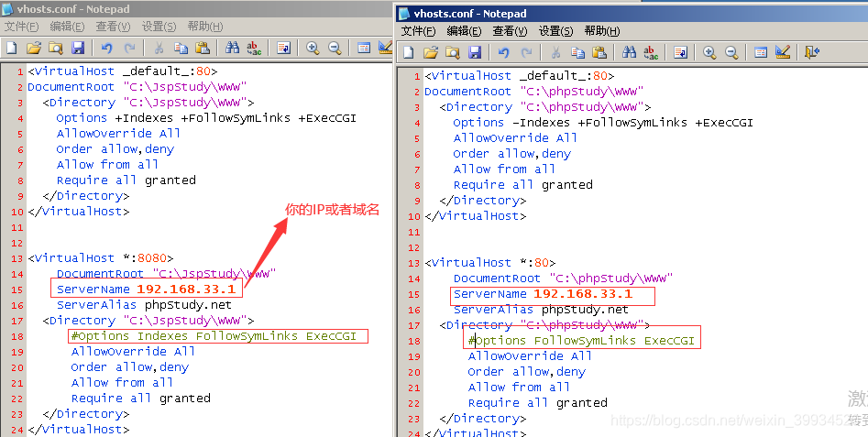Copy selection in left Notepad window toolbar
This screenshot has width=868, height=437.
pos(181,48)
